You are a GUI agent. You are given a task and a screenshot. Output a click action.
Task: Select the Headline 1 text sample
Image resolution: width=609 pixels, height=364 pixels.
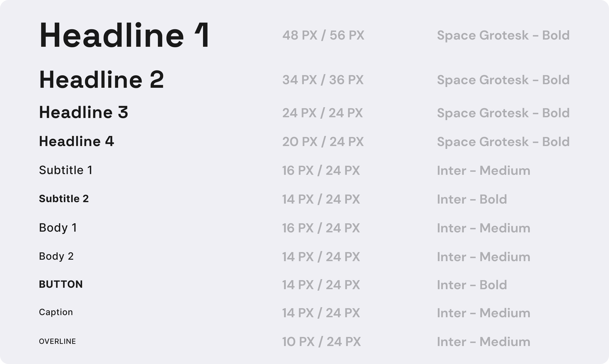(124, 35)
